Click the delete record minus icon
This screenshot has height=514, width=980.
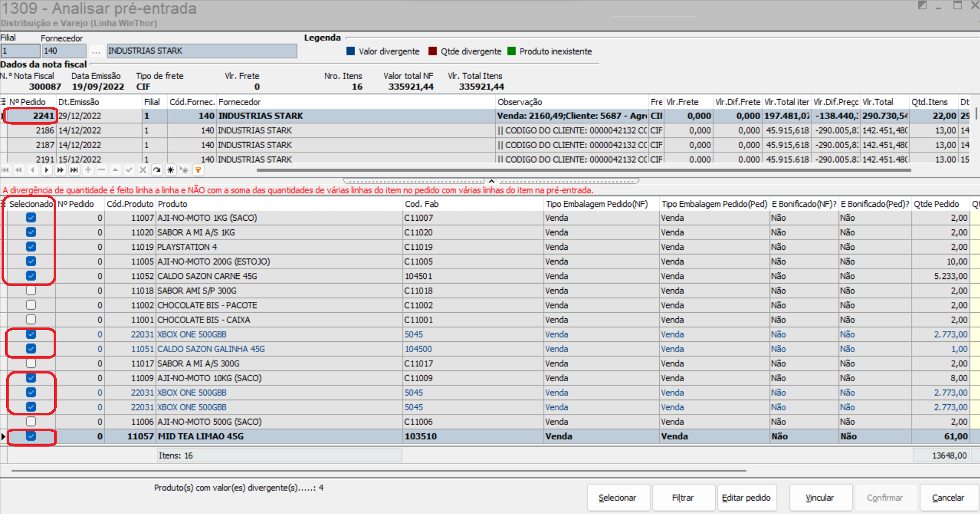(x=102, y=170)
